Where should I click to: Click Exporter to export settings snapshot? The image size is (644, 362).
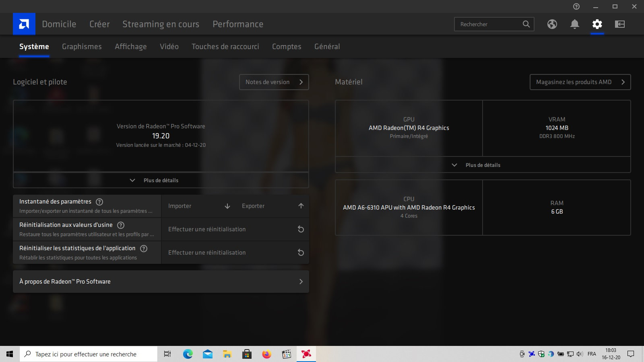(272, 206)
